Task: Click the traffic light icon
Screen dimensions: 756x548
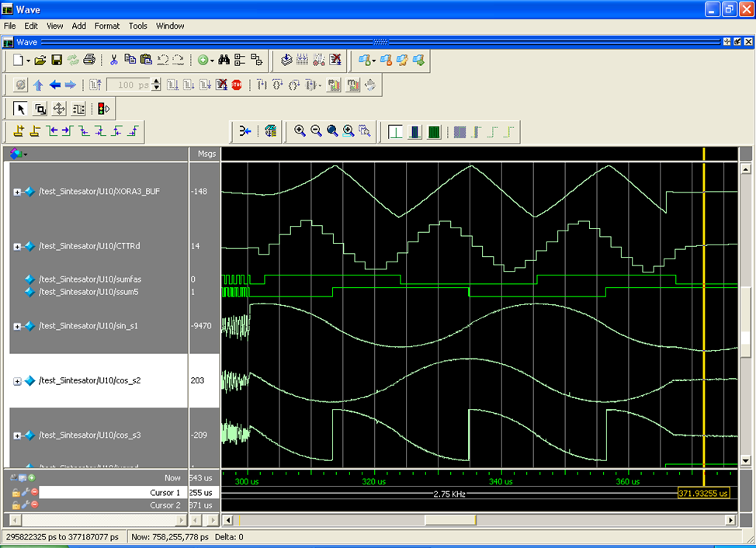Action: coord(103,109)
